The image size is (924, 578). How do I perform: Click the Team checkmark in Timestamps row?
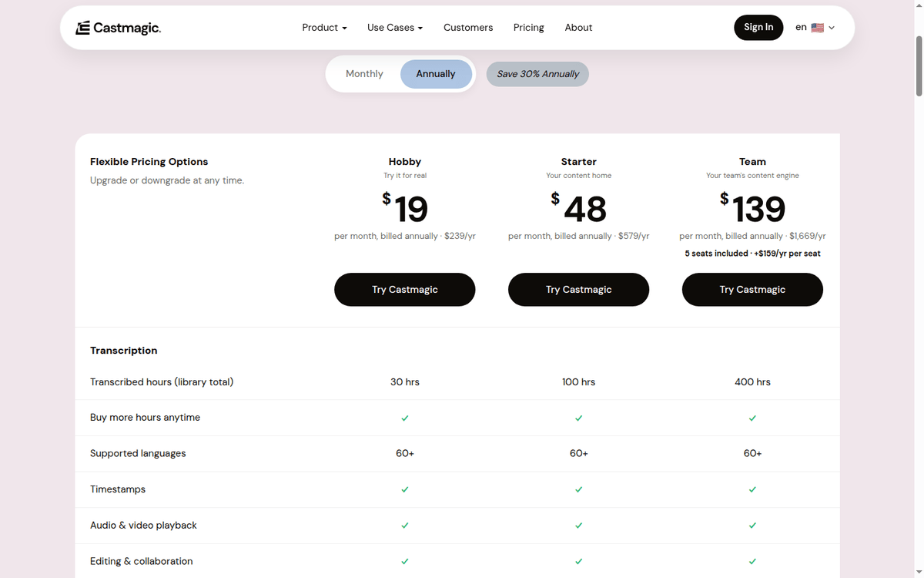tap(752, 489)
